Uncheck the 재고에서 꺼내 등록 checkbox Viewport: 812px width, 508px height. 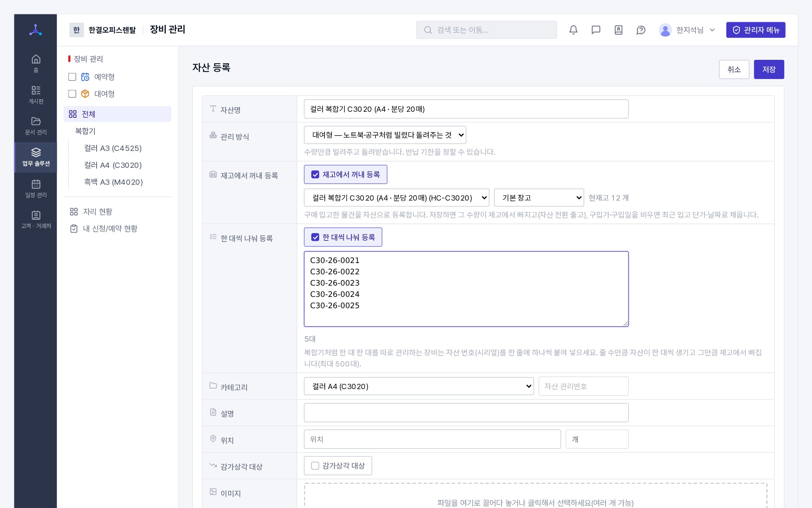coord(315,175)
